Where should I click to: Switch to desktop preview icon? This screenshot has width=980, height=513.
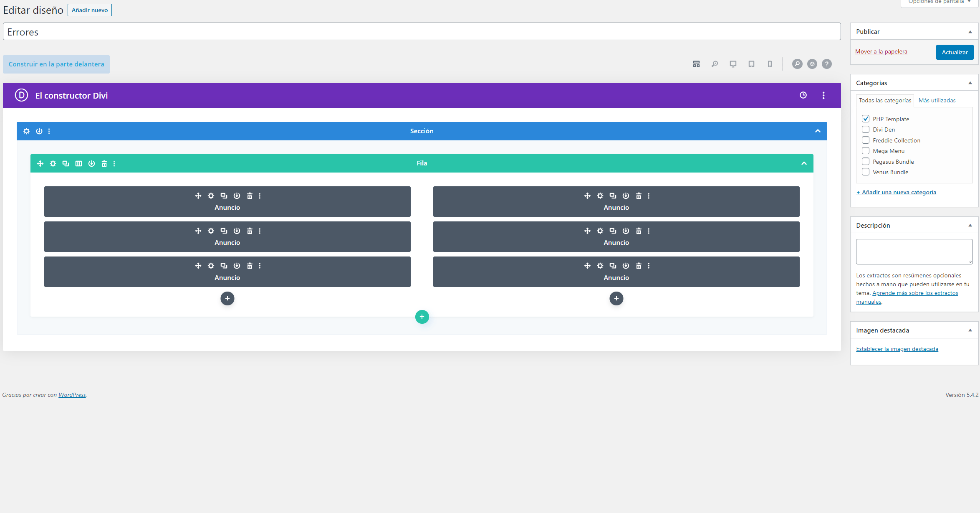pos(733,64)
